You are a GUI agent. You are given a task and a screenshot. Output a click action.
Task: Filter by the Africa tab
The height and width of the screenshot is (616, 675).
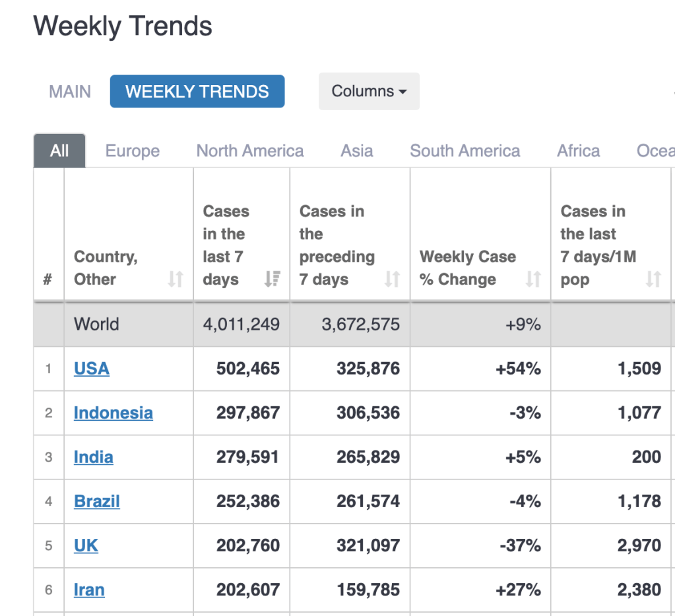[579, 151]
